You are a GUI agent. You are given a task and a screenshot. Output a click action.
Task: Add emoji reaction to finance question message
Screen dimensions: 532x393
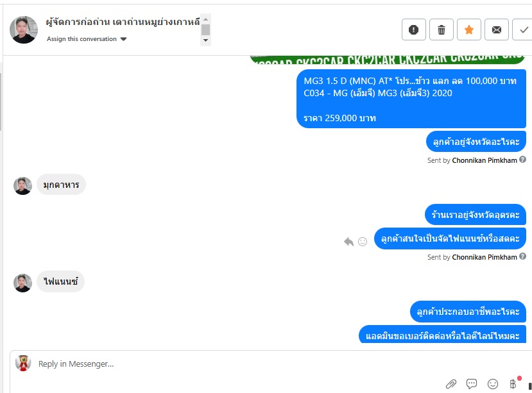[363, 242]
